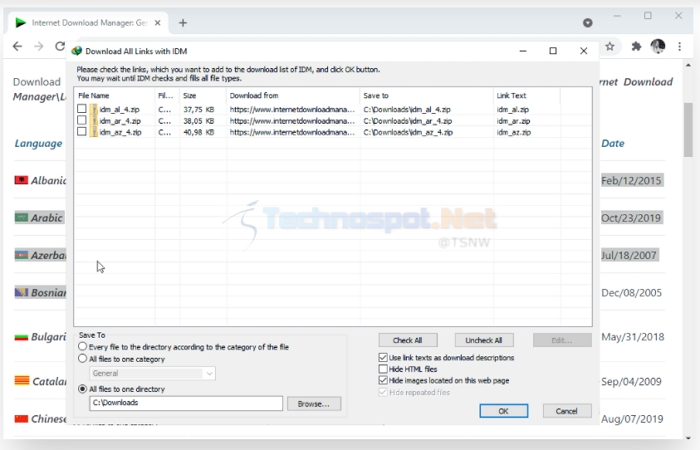
Task: Bookmark this page with the star icon
Action: (610, 46)
